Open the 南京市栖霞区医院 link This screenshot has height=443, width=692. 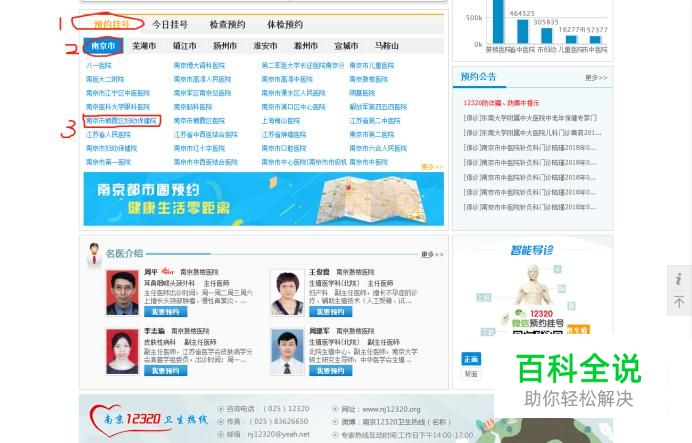pos(199,120)
